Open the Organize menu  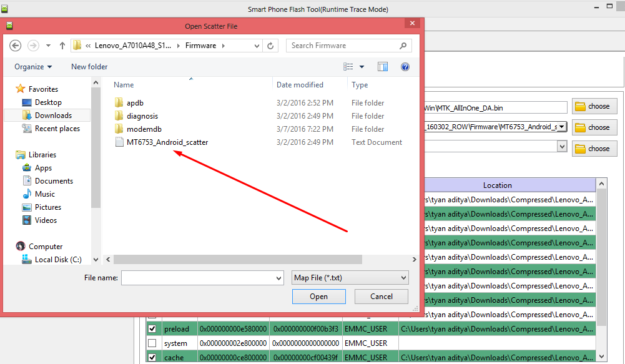33,67
